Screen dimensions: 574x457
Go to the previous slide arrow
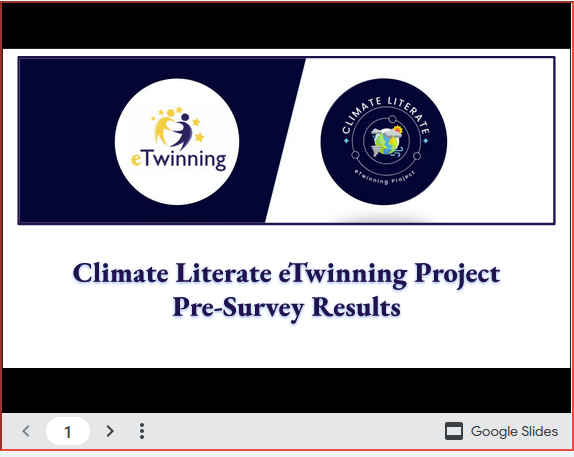26,431
